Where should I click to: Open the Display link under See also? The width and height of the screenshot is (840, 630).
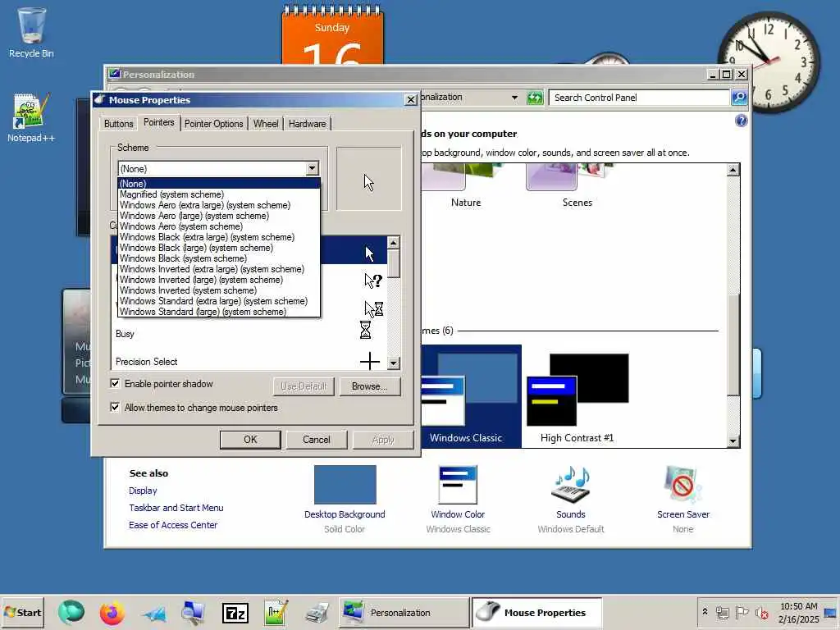pyautogui.click(x=143, y=491)
